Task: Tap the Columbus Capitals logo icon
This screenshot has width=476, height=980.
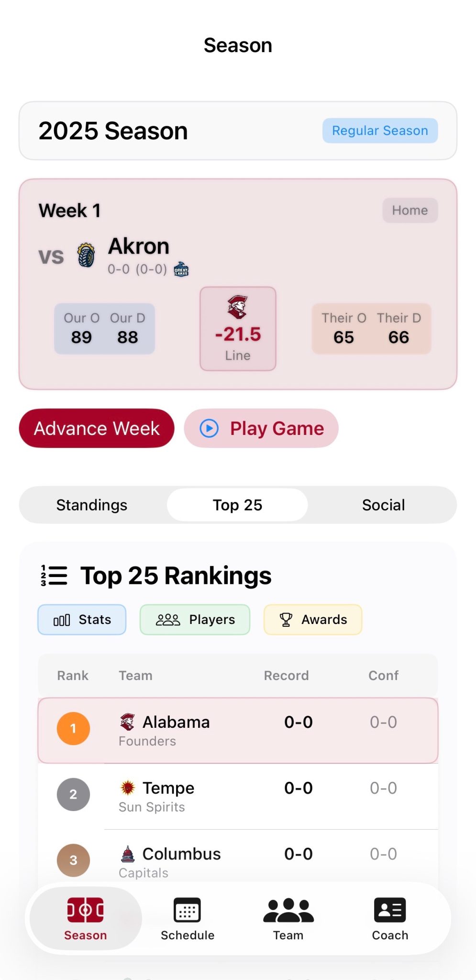Action: tap(128, 854)
